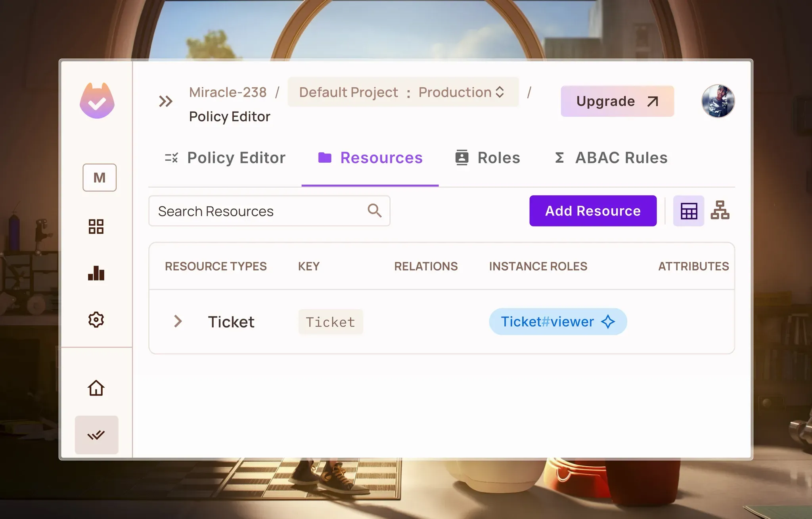The height and width of the screenshot is (519, 812).
Task: Open settings gear in sidebar
Action: 96,319
